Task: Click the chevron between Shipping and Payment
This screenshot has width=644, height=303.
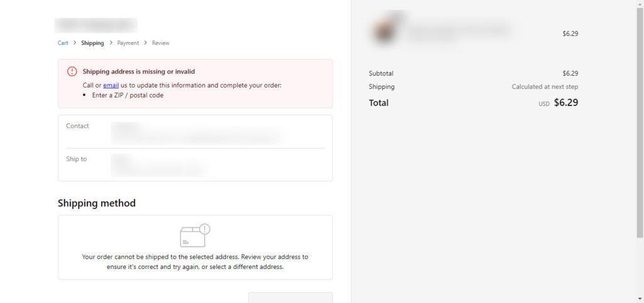Action: tap(111, 43)
